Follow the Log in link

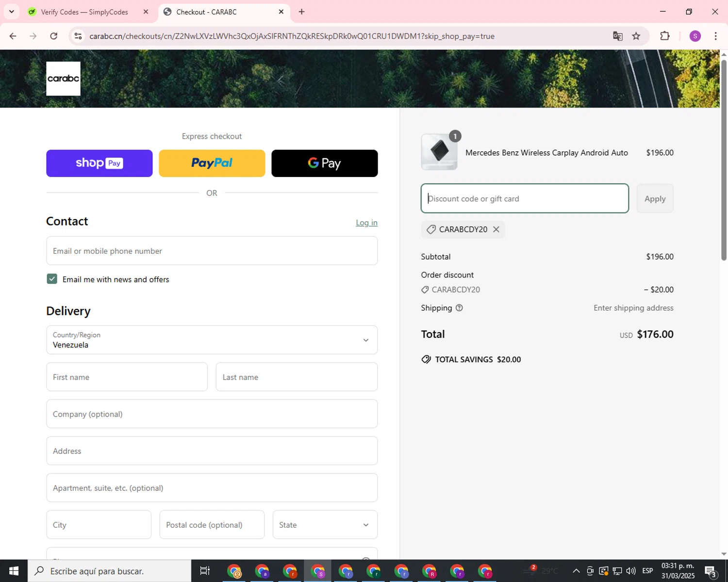(366, 223)
